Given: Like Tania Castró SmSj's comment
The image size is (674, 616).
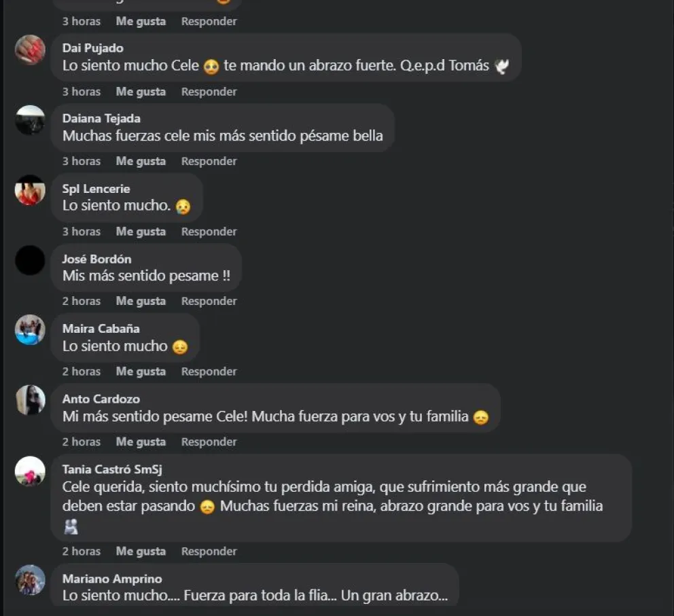Looking at the screenshot, I should click(x=141, y=551).
